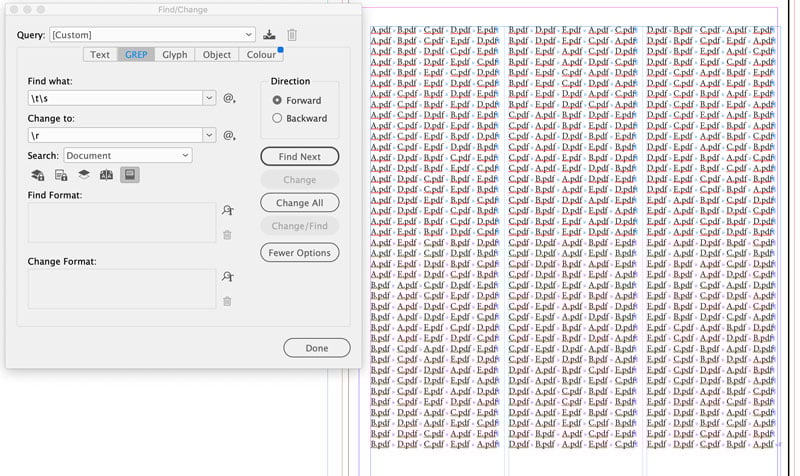Toggle Include Hidden Layers search icon

84,175
